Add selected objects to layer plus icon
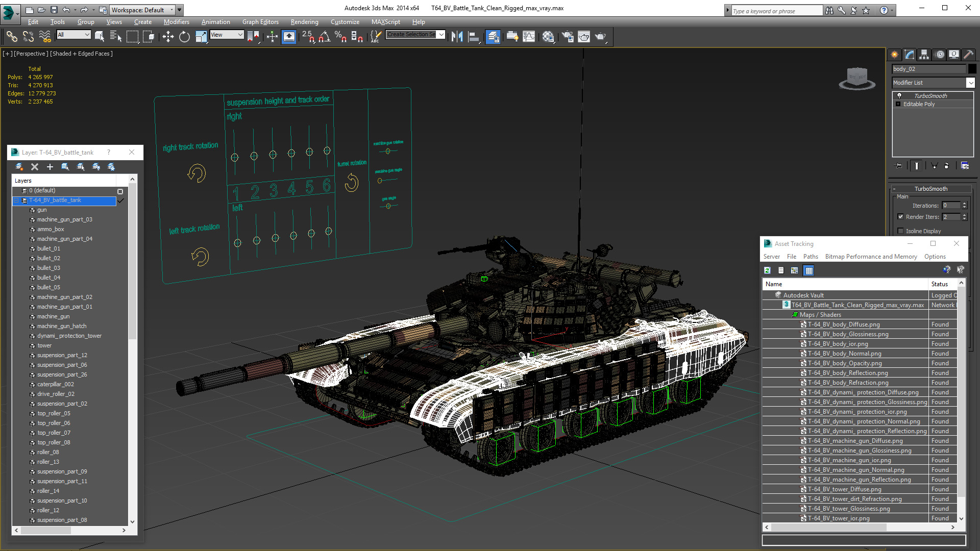This screenshot has height=551, width=980. point(50,167)
